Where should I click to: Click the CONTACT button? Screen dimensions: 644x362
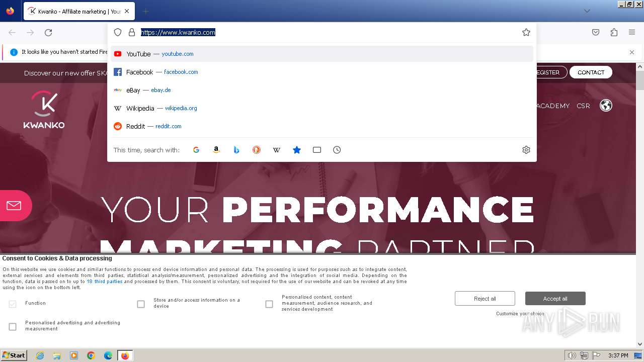point(591,72)
